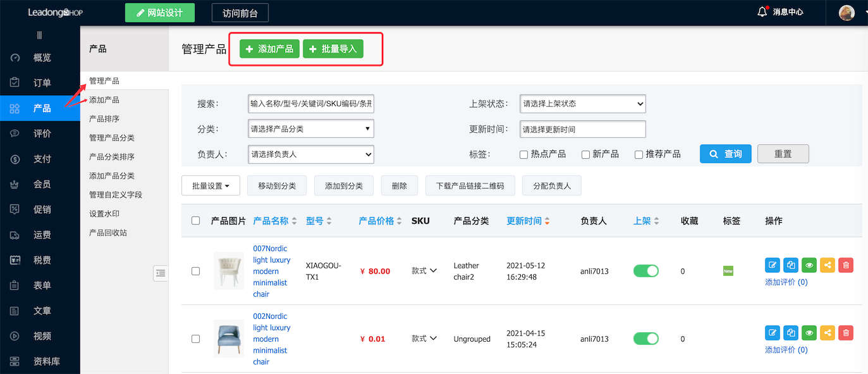Image resolution: width=868 pixels, height=374 pixels.
Task: Expand the 批量设置 batch settings dropdown
Action: point(211,185)
